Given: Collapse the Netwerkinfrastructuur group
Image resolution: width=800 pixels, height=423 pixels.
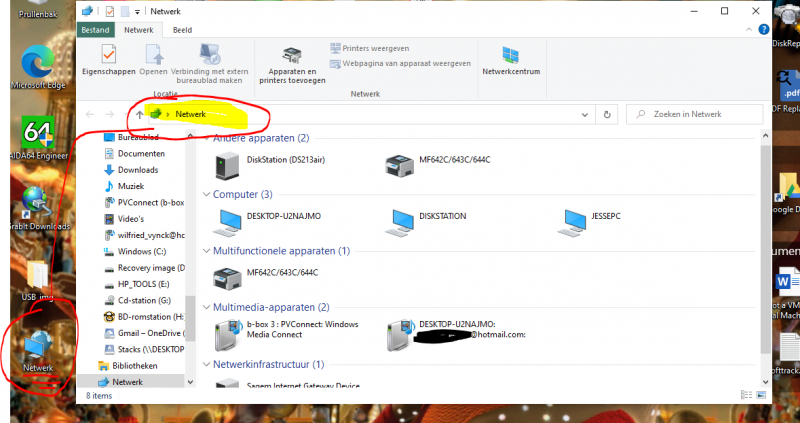Looking at the screenshot, I should click(206, 365).
